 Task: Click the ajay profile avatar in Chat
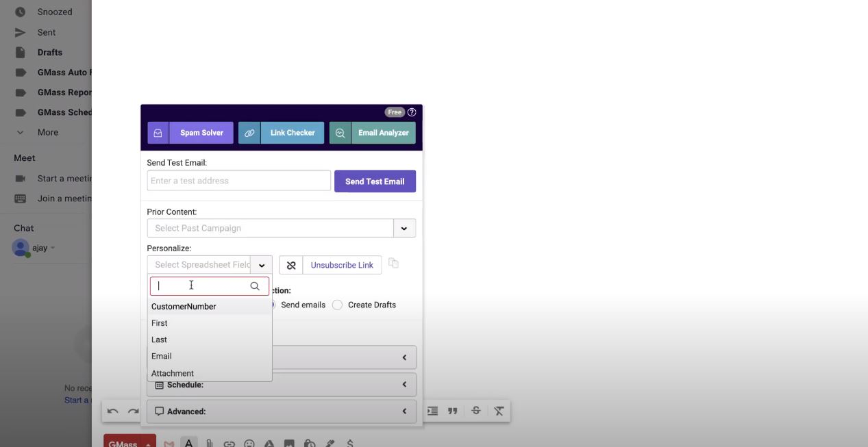(21, 248)
